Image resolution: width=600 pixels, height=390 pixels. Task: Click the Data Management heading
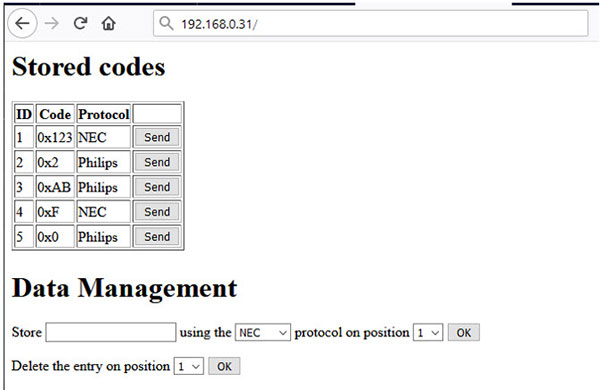(x=125, y=288)
